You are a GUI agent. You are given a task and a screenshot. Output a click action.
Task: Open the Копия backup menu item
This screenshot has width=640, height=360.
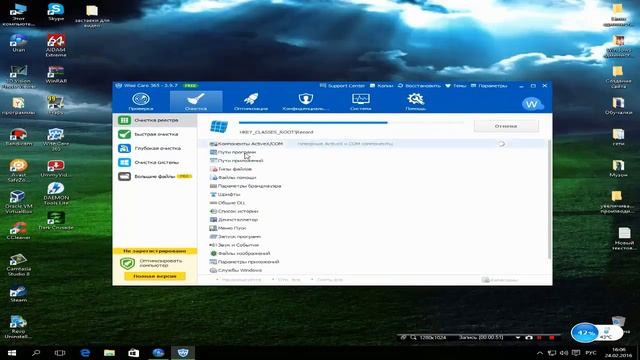point(381,86)
